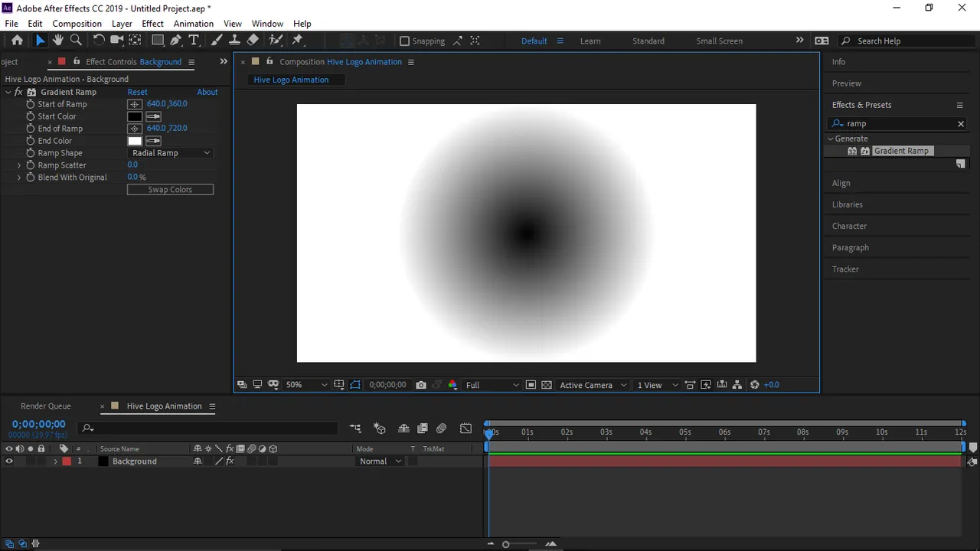Open the Ramp Shape dropdown
980x551 pixels.
click(x=170, y=153)
